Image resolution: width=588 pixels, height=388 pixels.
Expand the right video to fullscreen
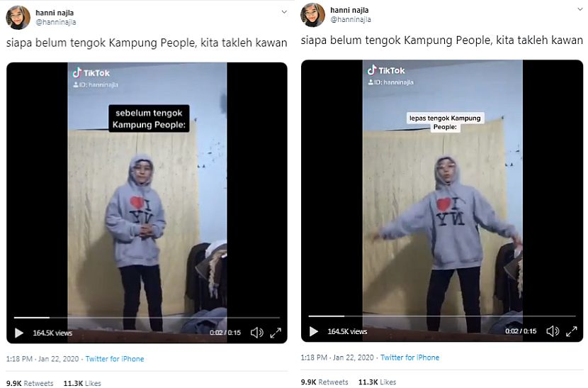click(571, 331)
